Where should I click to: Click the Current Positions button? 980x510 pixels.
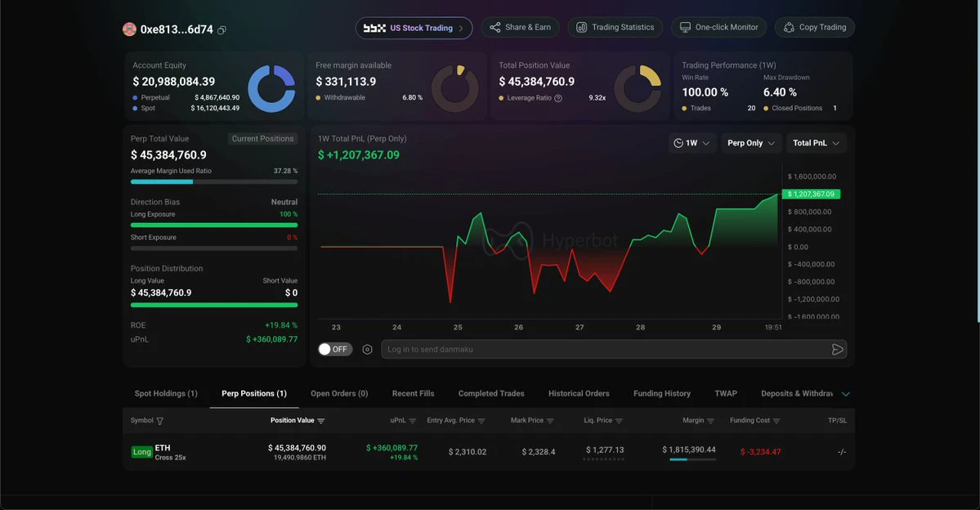tap(262, 139)
